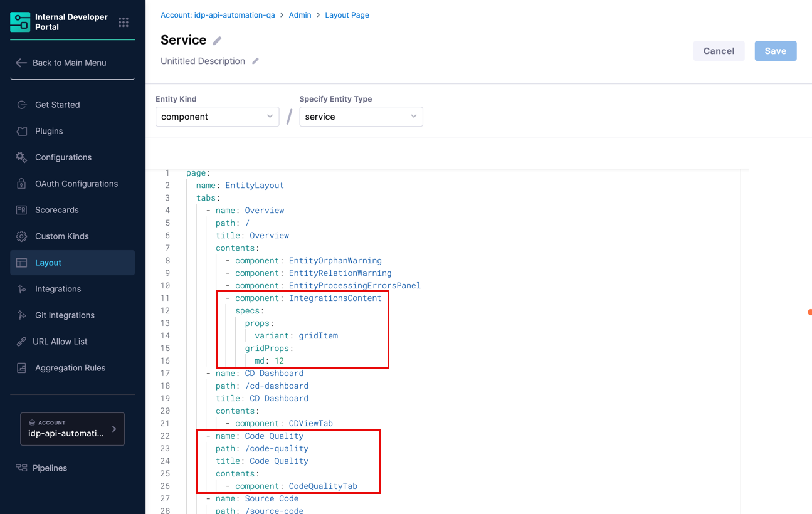Image resolution: width=812 pixels, height=514 pixels.
Task: Click 'md: 12' YAML line
Action: [x=269, y=361]
